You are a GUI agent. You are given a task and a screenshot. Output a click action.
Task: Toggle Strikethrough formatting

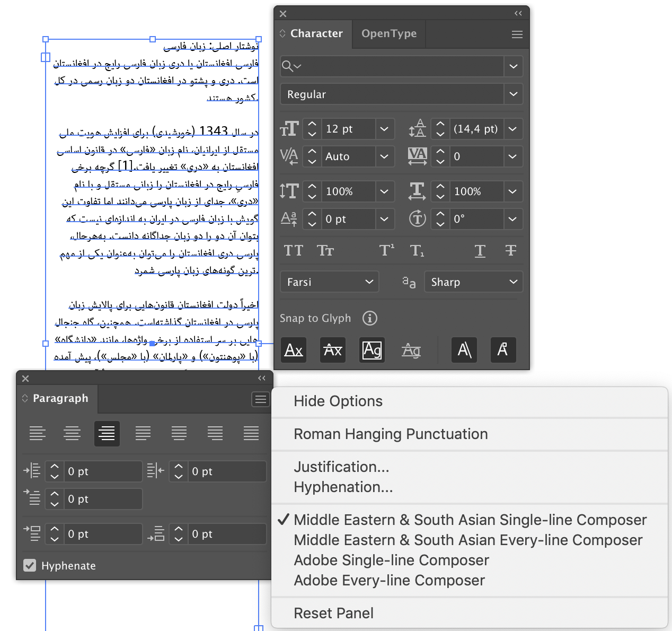click(x=510, y=250)
